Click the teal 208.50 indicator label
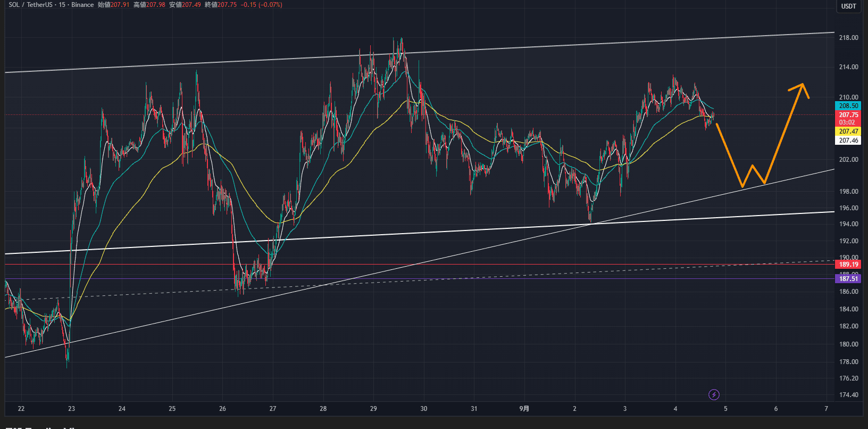 [x=848, y=106]
